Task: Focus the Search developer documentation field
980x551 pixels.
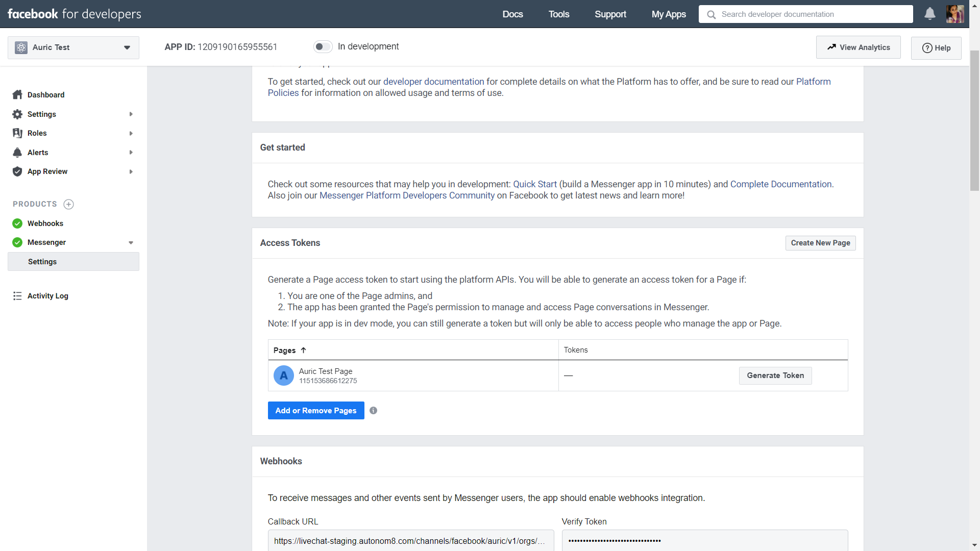Action: pos(805,14)
